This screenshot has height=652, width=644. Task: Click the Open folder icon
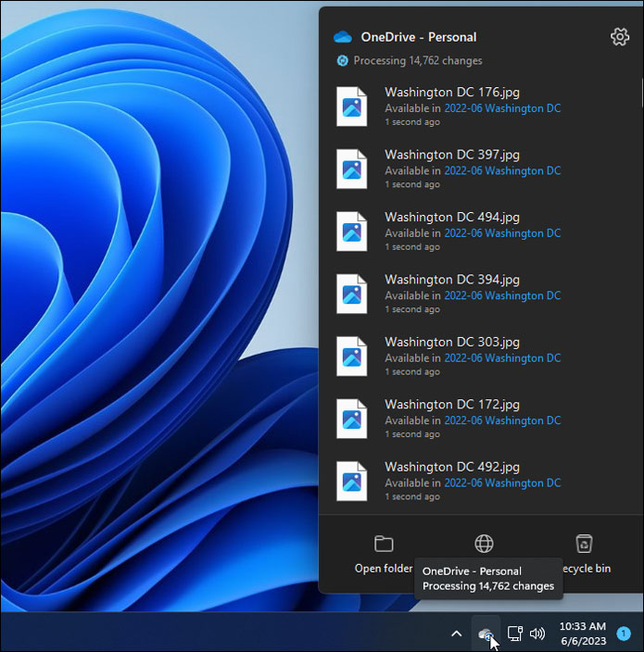384,544
